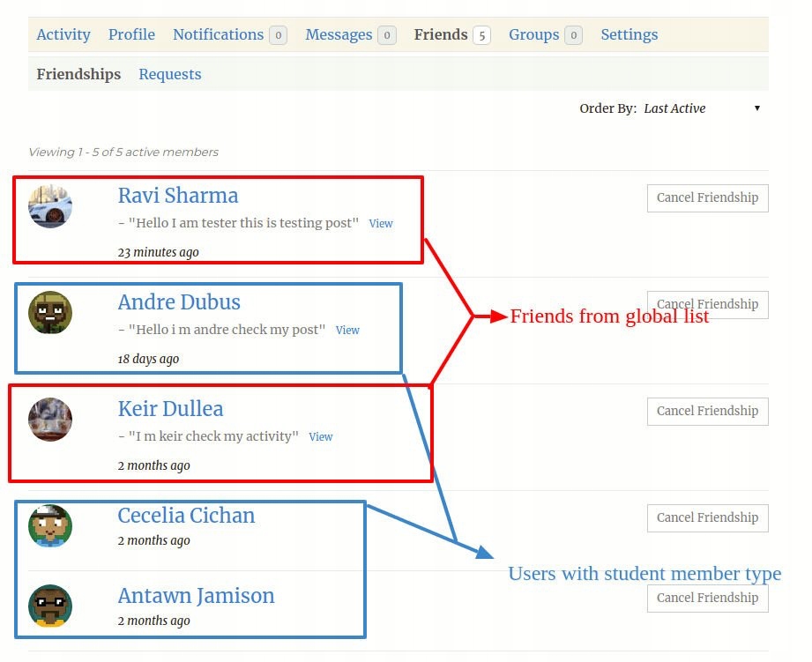This screenshot has width=812, height=662.
Task: View Ravi Sharma's latest post
Action: 381,224
